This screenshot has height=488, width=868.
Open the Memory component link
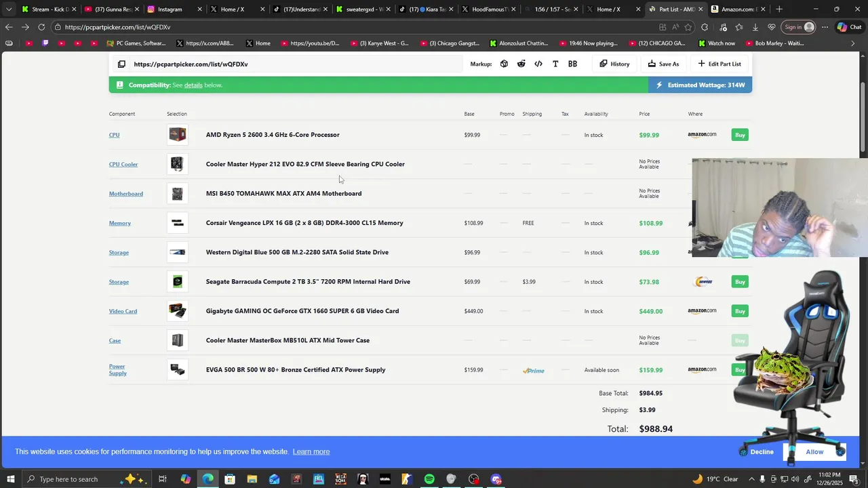point(120,223)
